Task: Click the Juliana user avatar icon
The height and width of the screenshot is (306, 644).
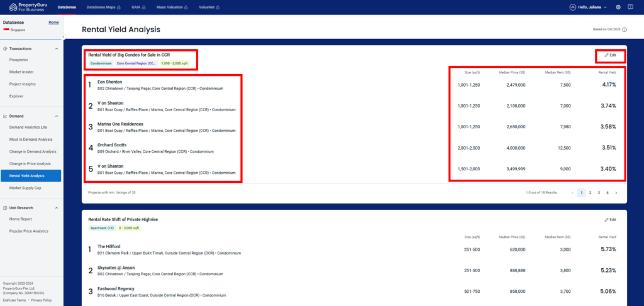Action: (572, 8)
